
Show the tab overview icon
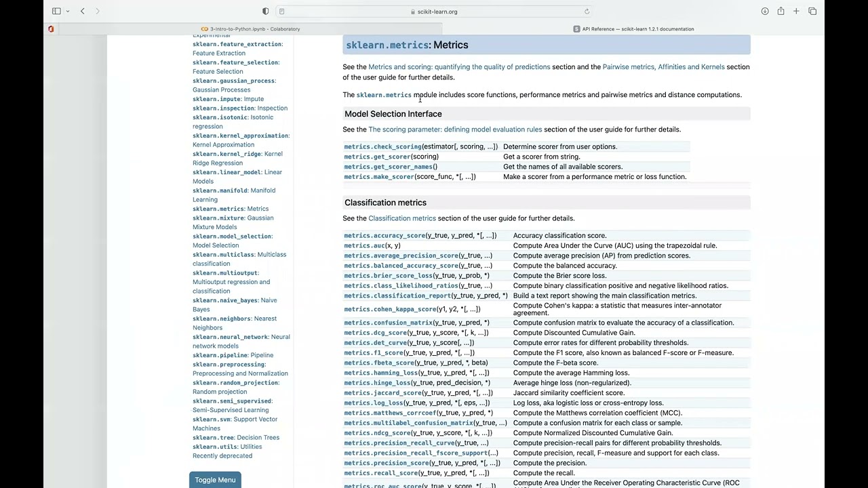(x=812, y=11)
